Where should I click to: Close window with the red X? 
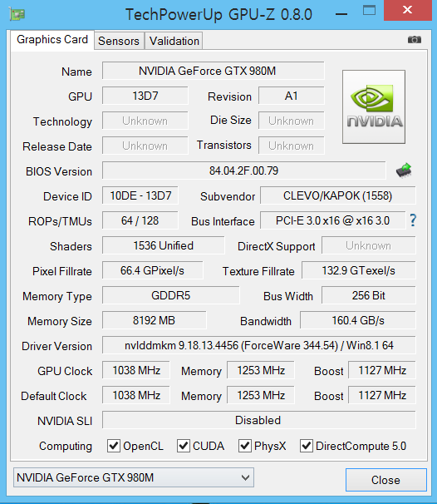pyautogui.click(x=408, y=10)
